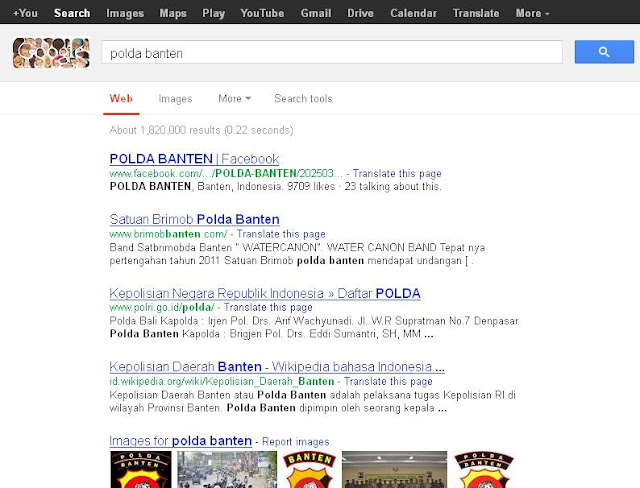Open Images for polda banten link
Viewport: 640px width, 488px height.
point(180,441)
